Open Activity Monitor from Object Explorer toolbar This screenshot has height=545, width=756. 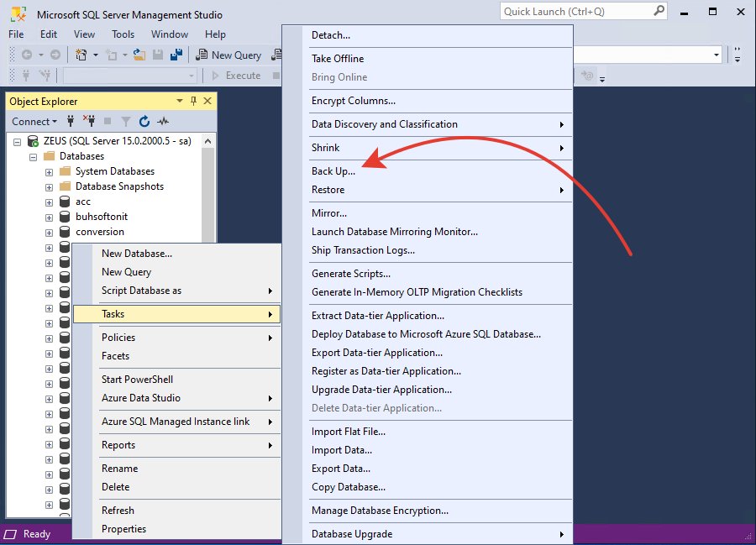click(x=162, y=120)
